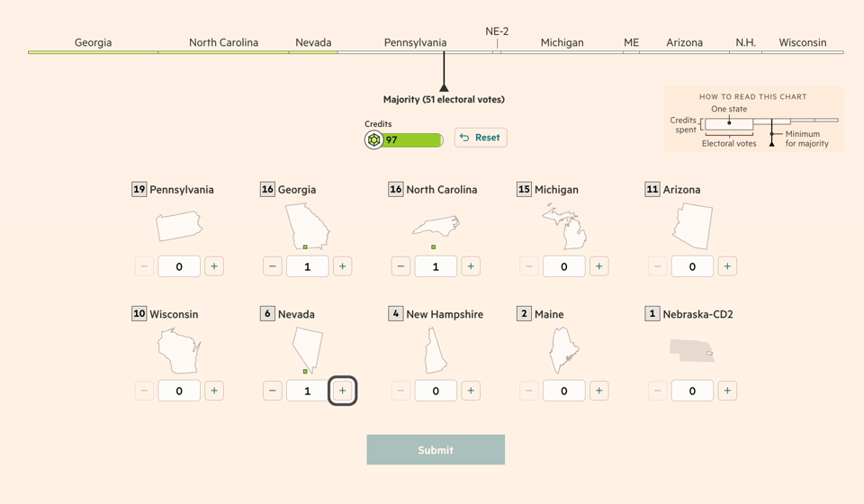The image size is (864, 504).
Task: Click the Wisconsin state shape icon
Action: pos(178,351)
